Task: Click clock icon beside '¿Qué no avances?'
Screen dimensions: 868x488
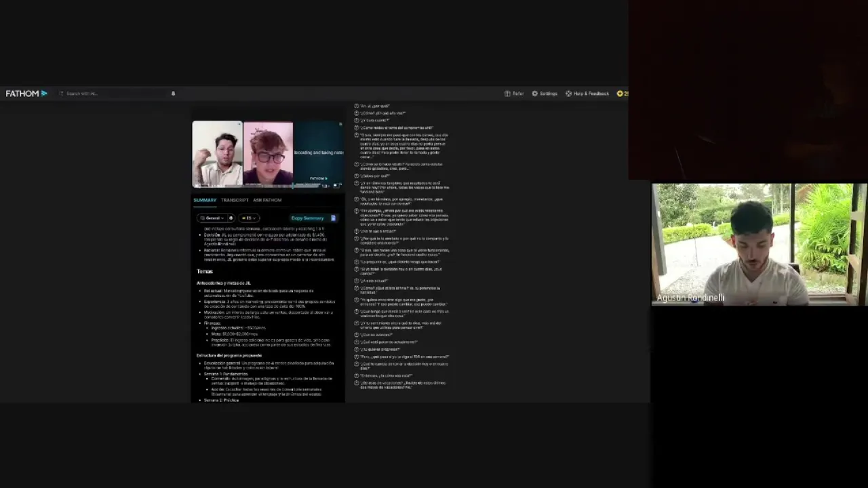Action: tap(357, 335)
